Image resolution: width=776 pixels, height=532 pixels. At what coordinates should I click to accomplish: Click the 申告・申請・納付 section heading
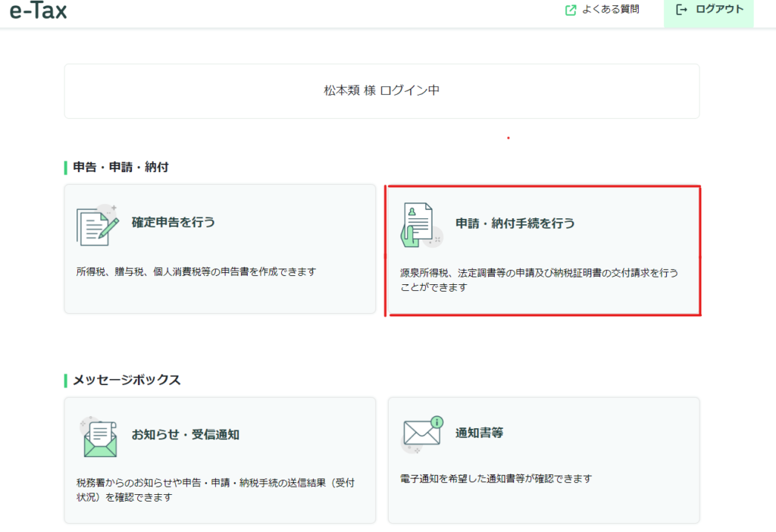[x=120, y=167]
